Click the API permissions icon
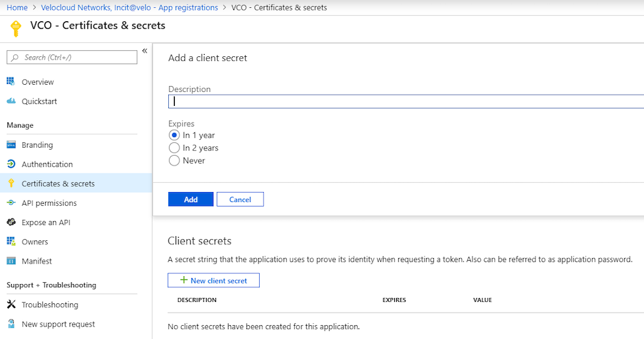Screen dimensions: 644x339 pyautogui.click(x=11, y=203)
